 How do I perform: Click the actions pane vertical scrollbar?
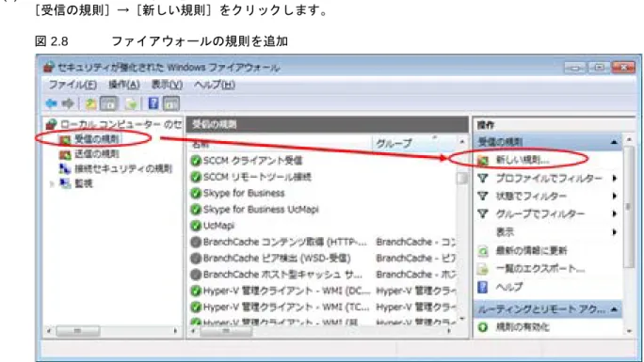tap(628, 207)
